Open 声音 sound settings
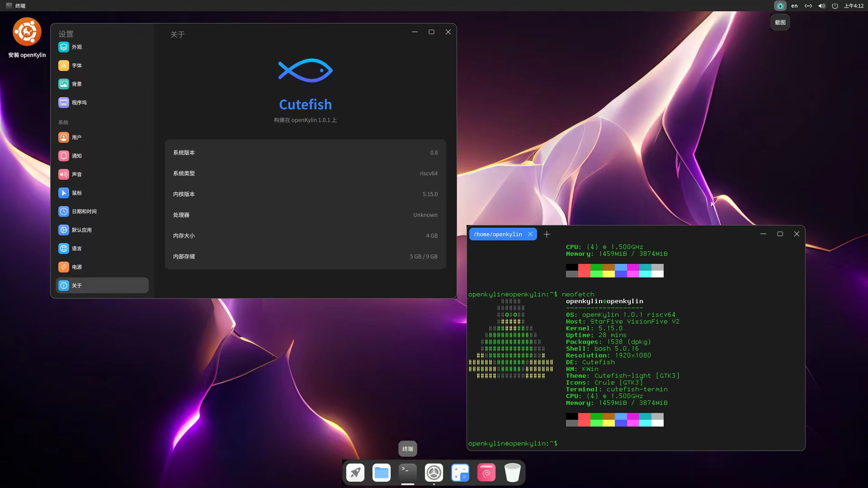This screenshot has width=868, height=488. click(x=102, y=174)
